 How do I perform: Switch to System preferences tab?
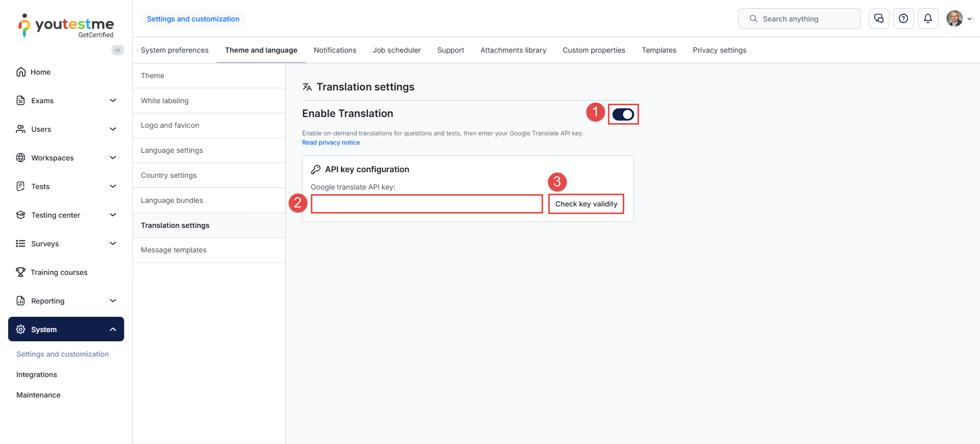(175, 50)
